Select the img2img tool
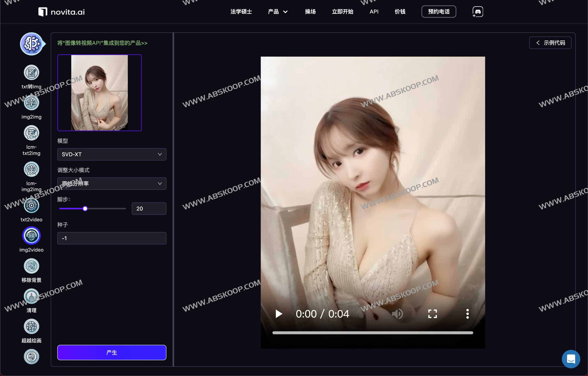 tap(31, 103)
